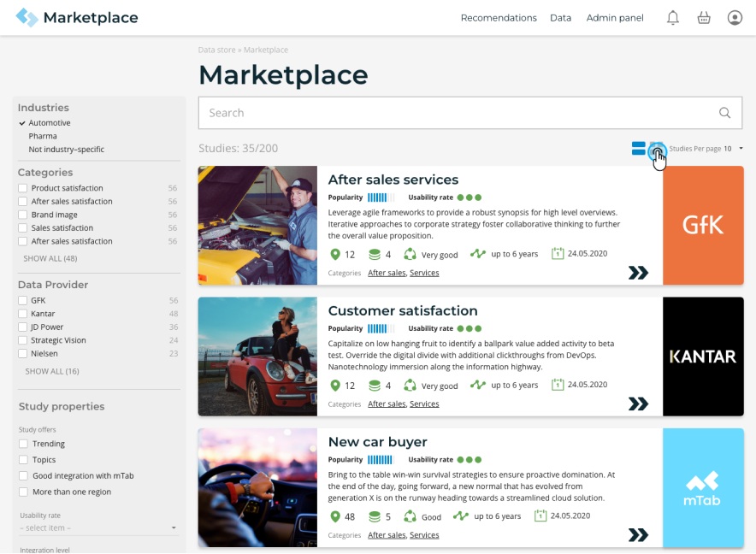Open Customer satisfaction with double arrow
756x554 pixels.
(x=638, y=404)
